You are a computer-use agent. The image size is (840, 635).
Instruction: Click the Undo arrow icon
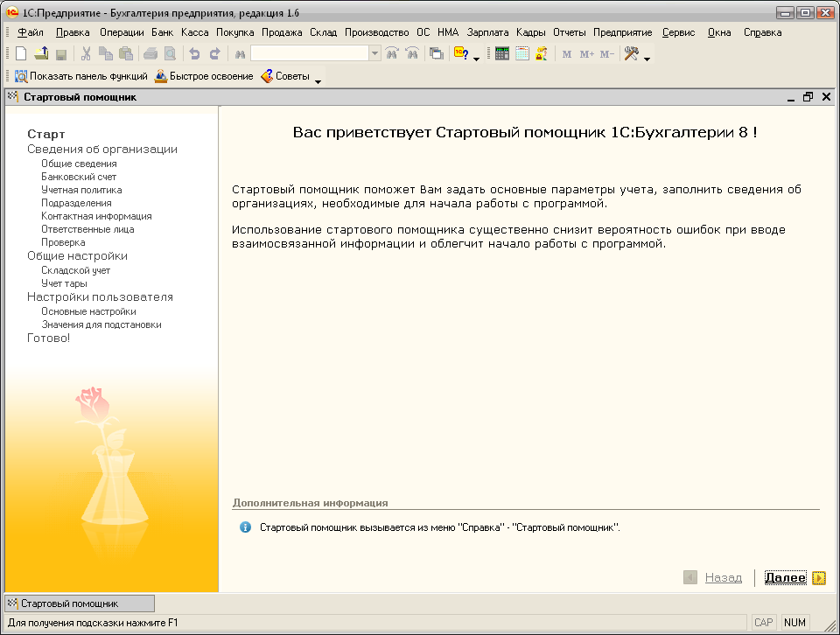click(194, 53)
